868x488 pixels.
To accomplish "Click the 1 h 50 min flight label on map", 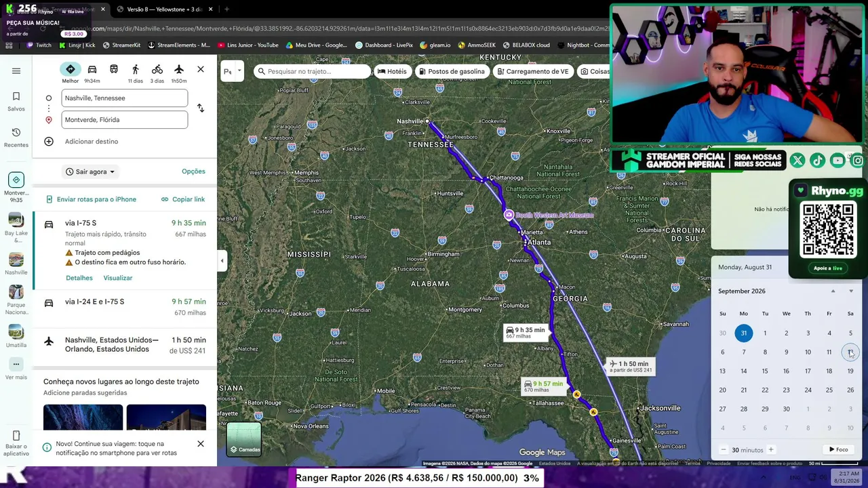I will coord(630,366).
